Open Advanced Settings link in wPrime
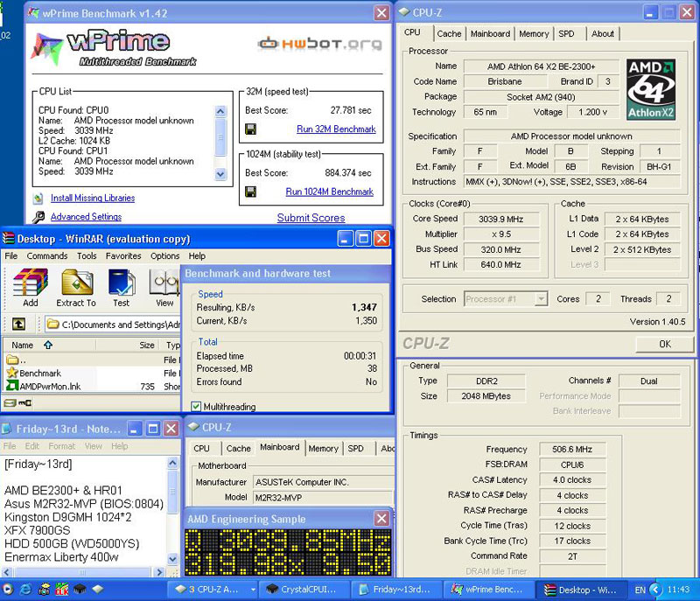The image size is (700, 601). tap(86, 217)
